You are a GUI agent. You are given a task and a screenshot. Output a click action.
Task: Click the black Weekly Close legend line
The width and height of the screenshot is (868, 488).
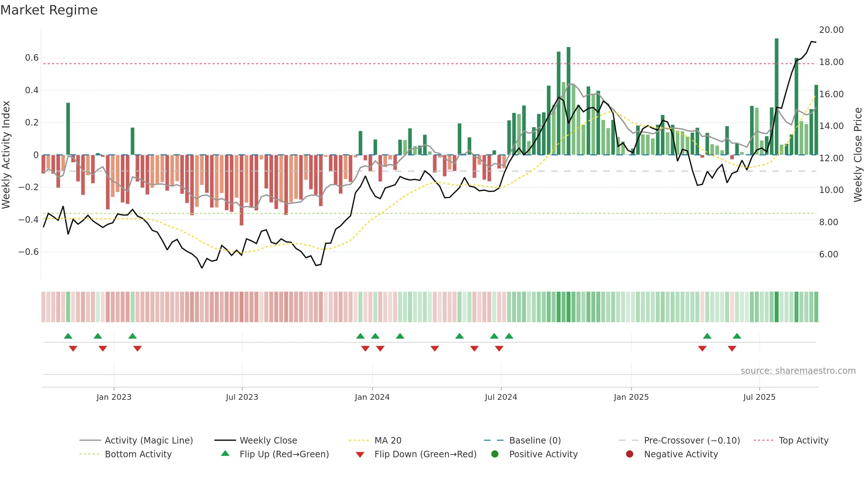225,440
